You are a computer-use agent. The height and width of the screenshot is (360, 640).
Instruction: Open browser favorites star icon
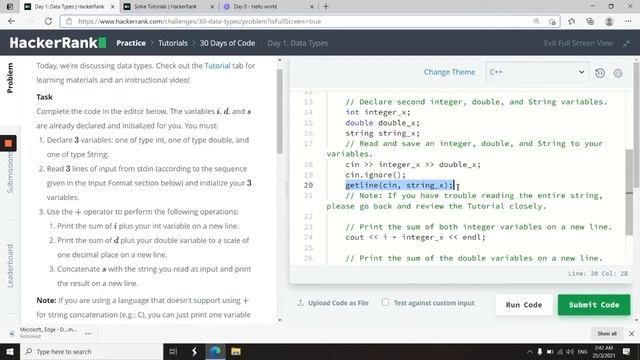tap(571, 21)
